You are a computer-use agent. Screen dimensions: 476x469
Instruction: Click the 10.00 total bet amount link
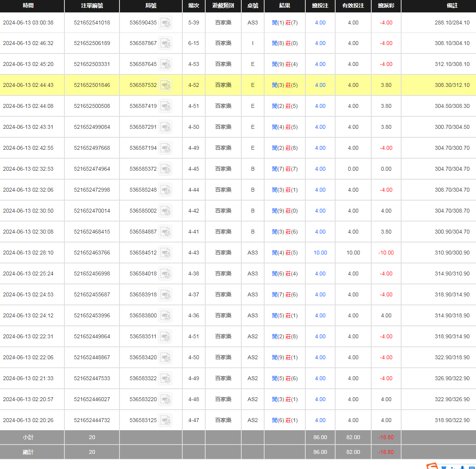[320, 253]
